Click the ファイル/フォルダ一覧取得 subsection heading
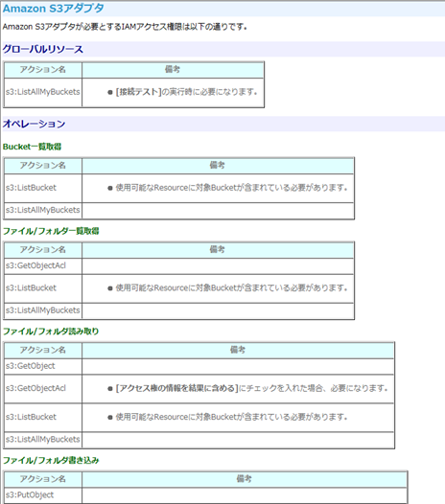 point(51,231)
